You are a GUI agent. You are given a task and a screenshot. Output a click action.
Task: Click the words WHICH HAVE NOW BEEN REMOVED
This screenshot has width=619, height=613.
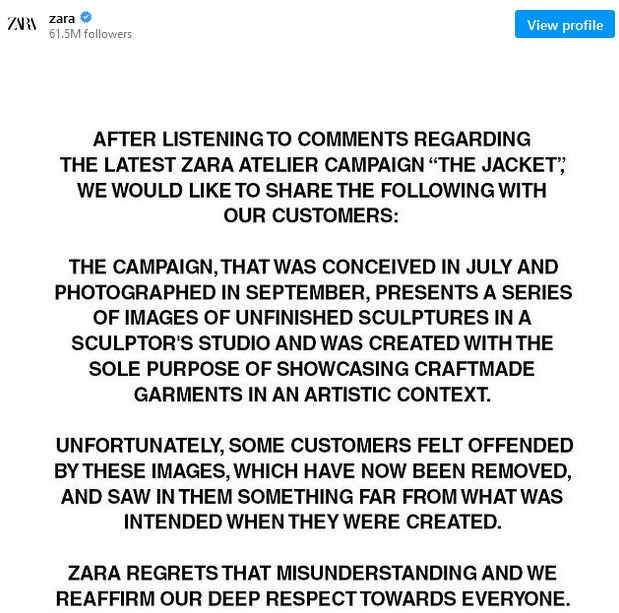tap(403, 471)
